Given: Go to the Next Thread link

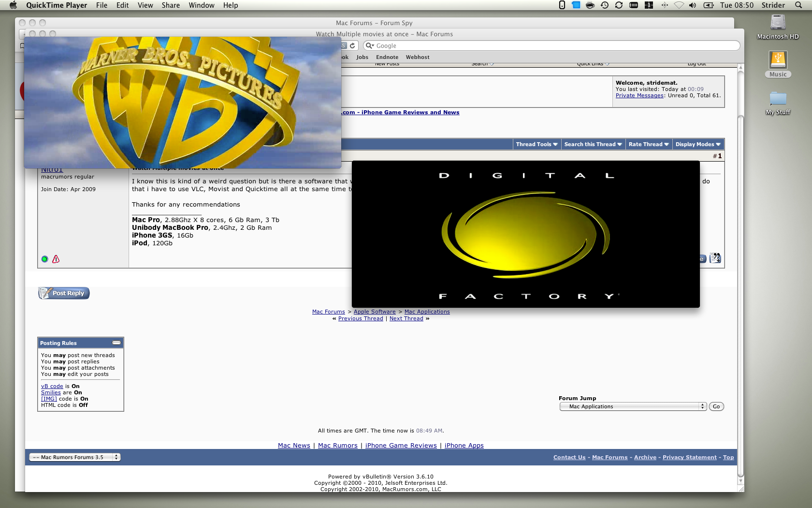Looking at the screenshot, I should pos(406,318).
